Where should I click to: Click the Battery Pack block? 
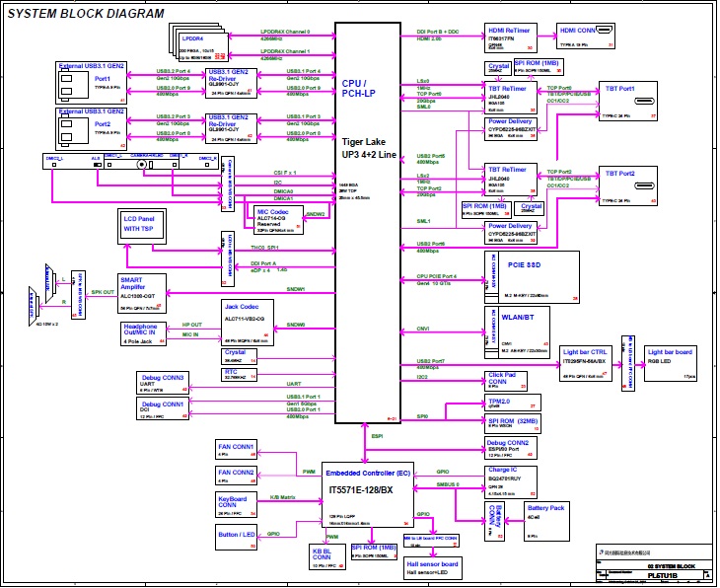tap(546, 521)
